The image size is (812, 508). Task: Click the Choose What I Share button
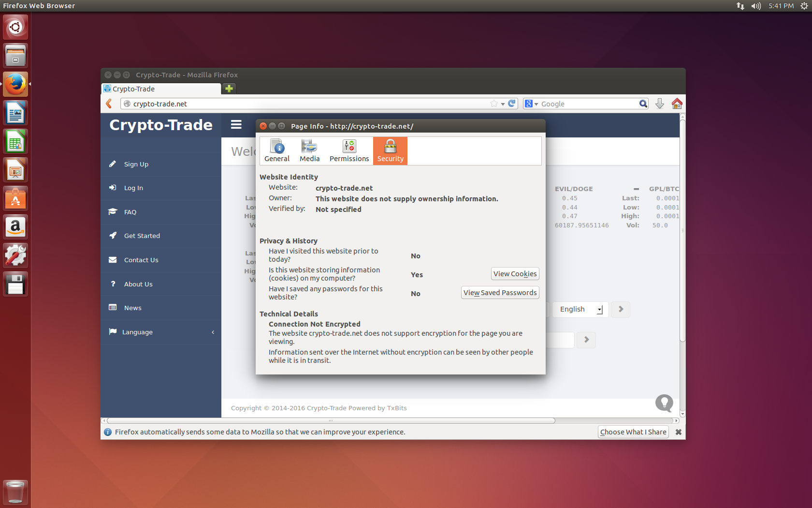[633, 432]
